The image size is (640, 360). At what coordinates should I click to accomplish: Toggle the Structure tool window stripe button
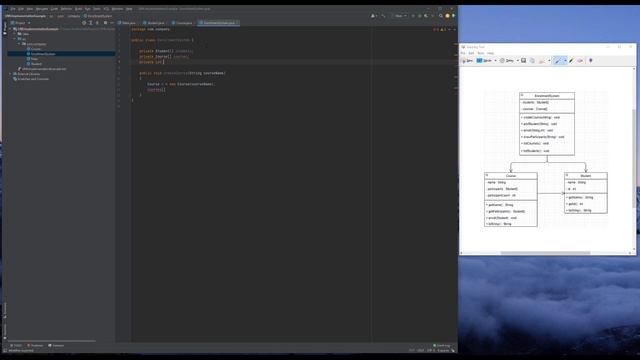click(x=4, y=311)
